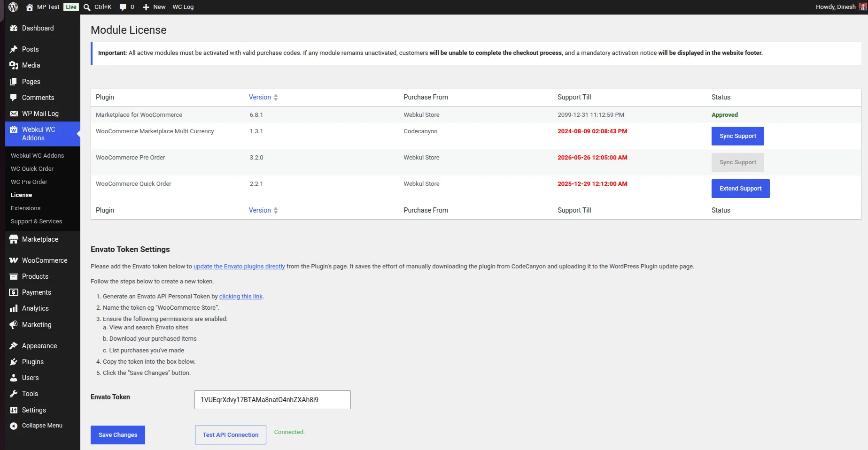Click the WordPress logo icon
This screenshot has width=868, height=450.
tap(13, 7)
